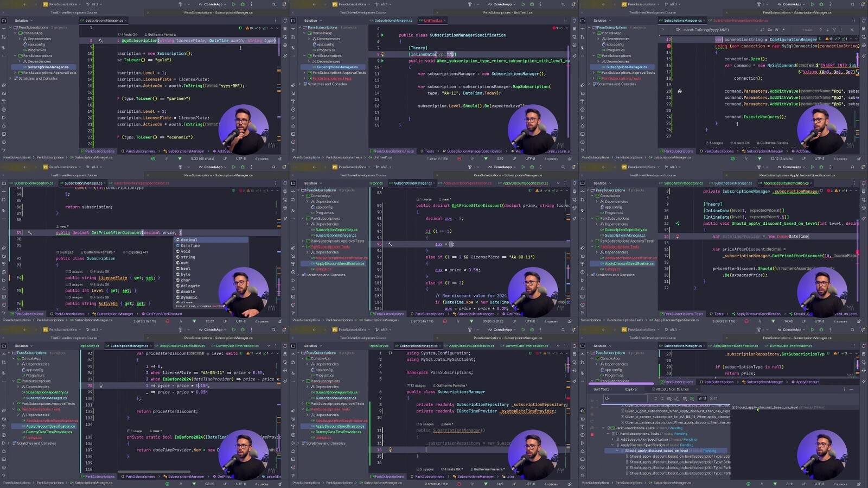Open Terminal tool window icon in AddSubscription frame
The height and width of the screenshot is (488, 868).
coord(4,134)
